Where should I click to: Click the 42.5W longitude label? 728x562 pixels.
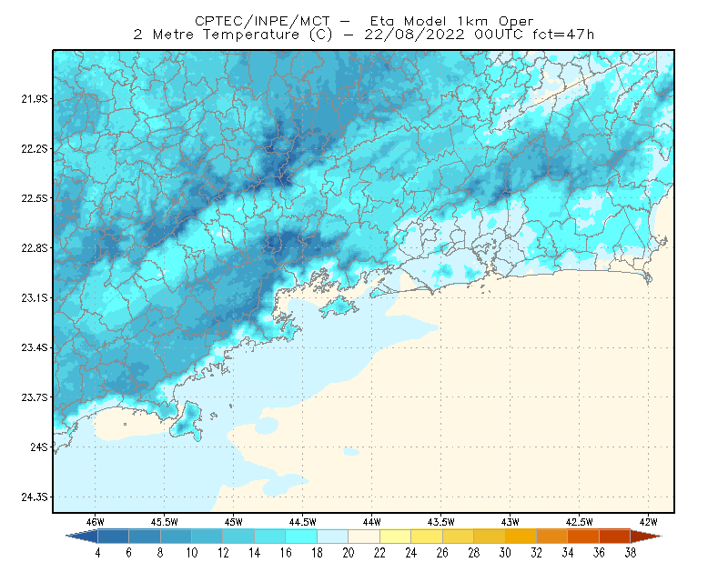tap(579, 522)
